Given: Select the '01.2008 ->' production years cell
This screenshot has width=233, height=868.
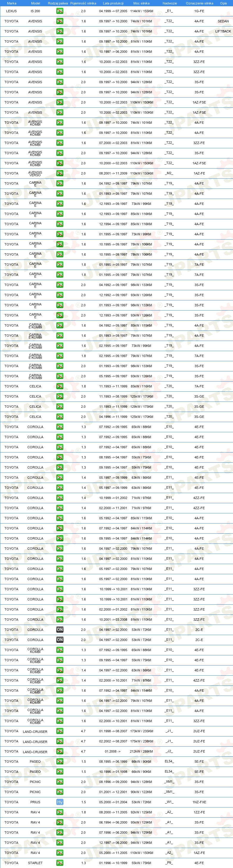Looking at the screenshot, I should pyautogui.click(x=113, y=752).
